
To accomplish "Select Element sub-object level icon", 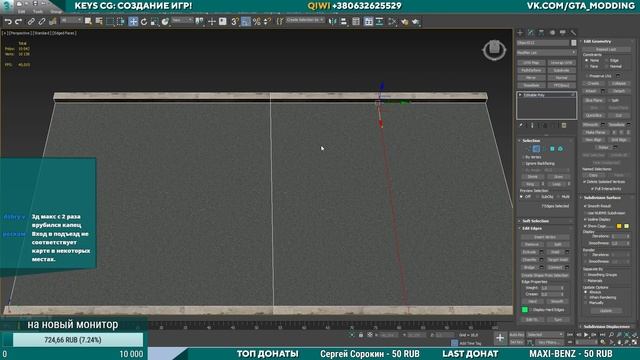I will [x=560, y=149].
